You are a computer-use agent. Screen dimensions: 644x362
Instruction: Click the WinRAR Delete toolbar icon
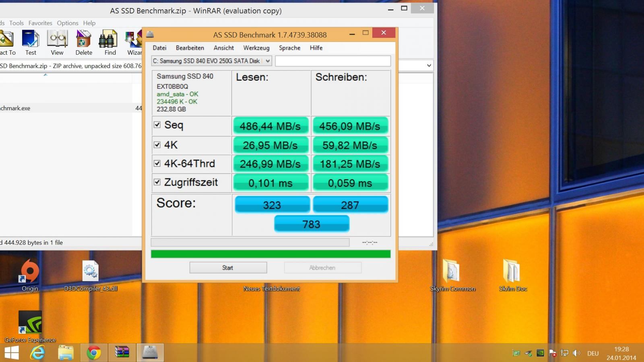pos(84,39)
